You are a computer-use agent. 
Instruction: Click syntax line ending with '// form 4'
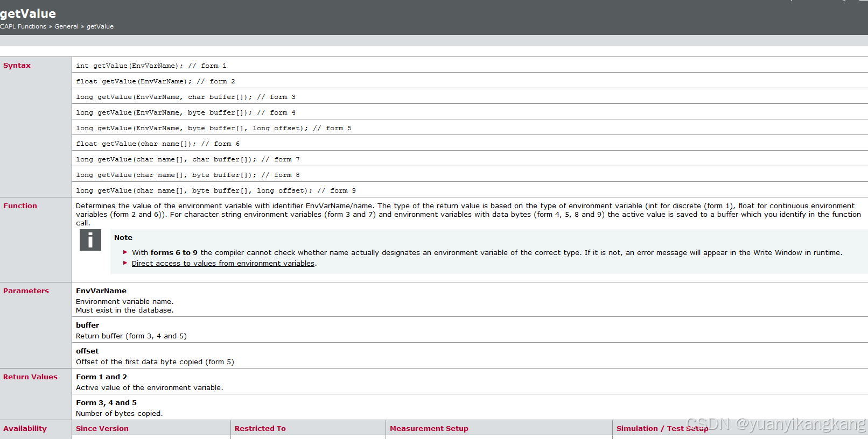(186, 112)
